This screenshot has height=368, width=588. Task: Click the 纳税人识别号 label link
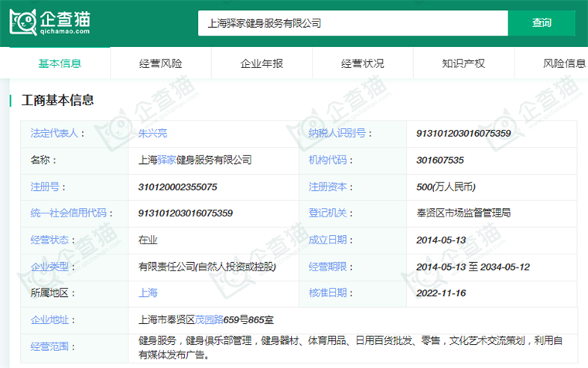click(337, 133)
